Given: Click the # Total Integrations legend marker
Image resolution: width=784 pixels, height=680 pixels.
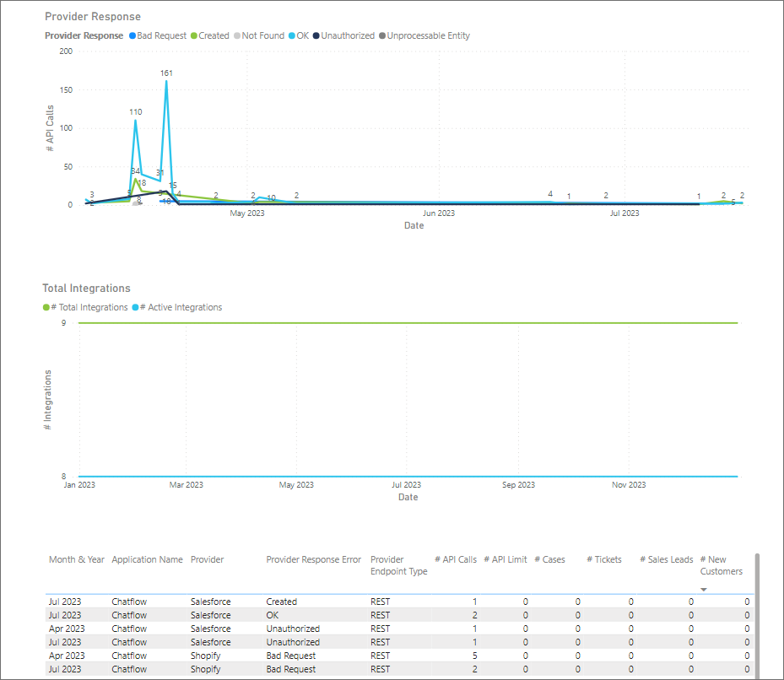Looking at the screenshot, I should (46, 308).
